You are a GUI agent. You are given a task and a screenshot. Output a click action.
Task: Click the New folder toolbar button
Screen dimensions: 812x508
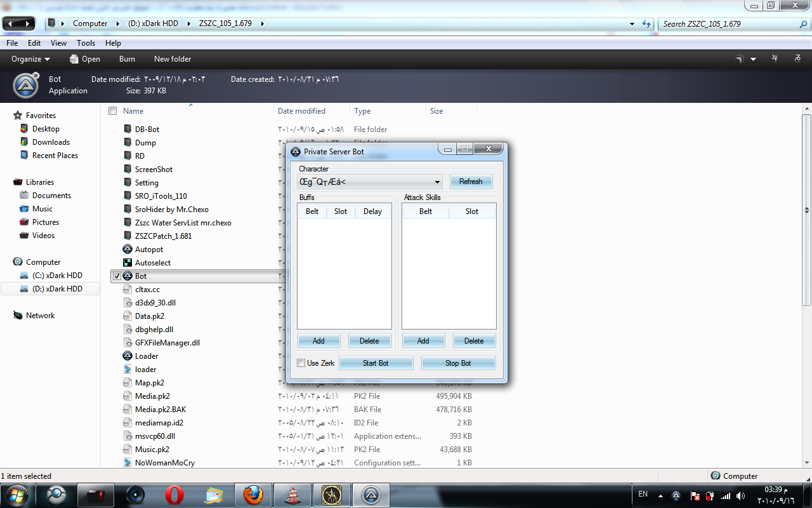[x=173, y=59]
